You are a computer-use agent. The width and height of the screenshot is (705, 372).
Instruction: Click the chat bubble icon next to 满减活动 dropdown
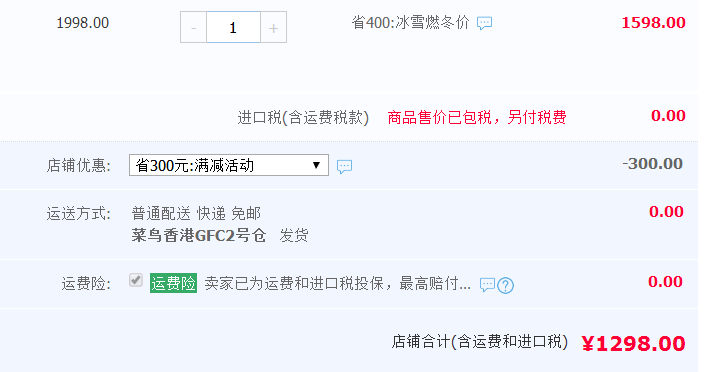(x=344, y=166)
